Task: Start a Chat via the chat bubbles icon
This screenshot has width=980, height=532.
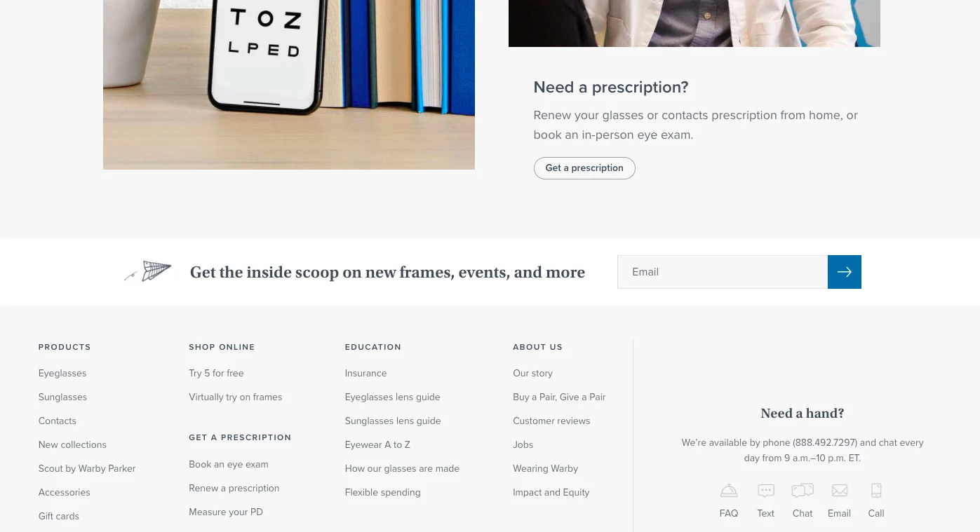Action: pos(802,491)
